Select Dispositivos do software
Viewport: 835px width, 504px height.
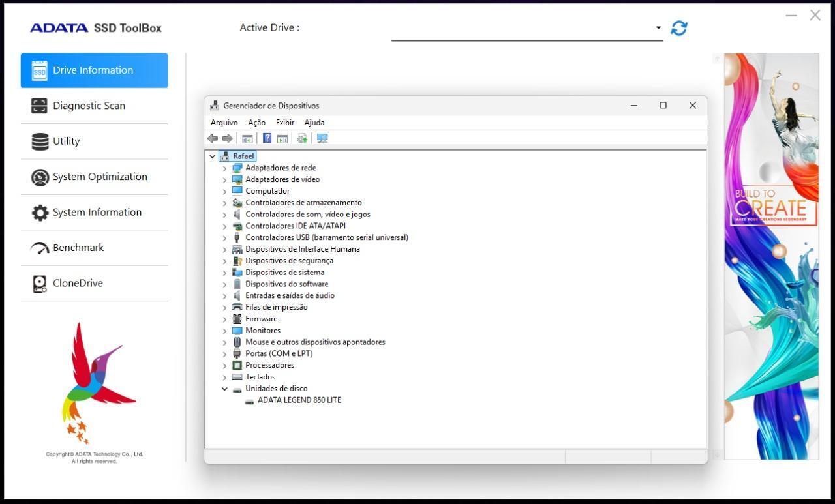point(287,284)
